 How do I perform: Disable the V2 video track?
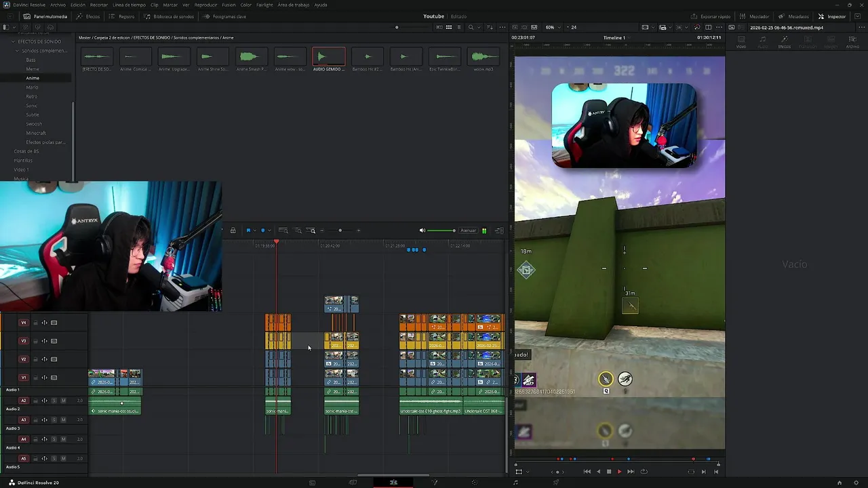pyautogui.click(x=54, y=359)
